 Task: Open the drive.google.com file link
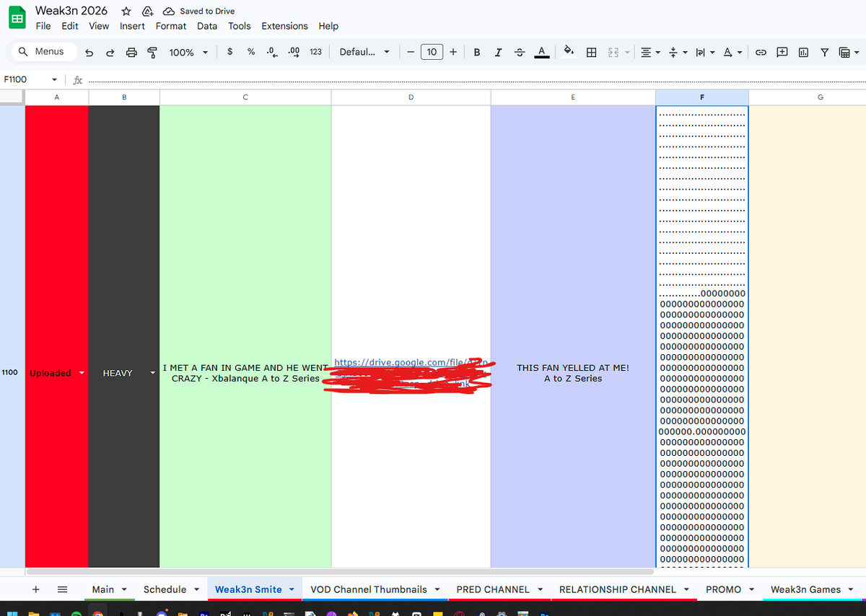click(x=411, y=363)
